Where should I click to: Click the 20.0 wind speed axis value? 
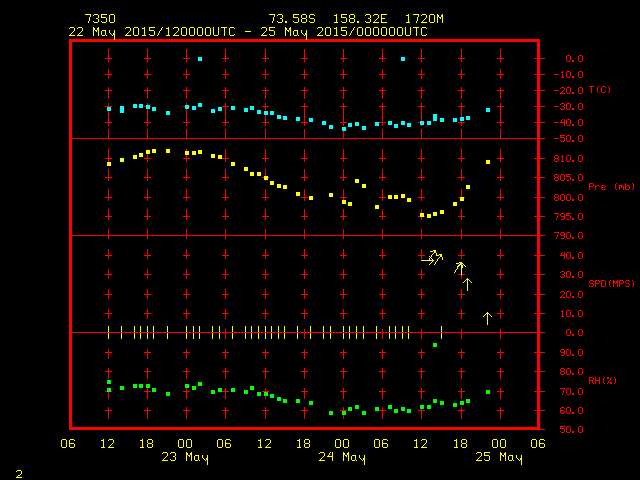tap(571, 295)
